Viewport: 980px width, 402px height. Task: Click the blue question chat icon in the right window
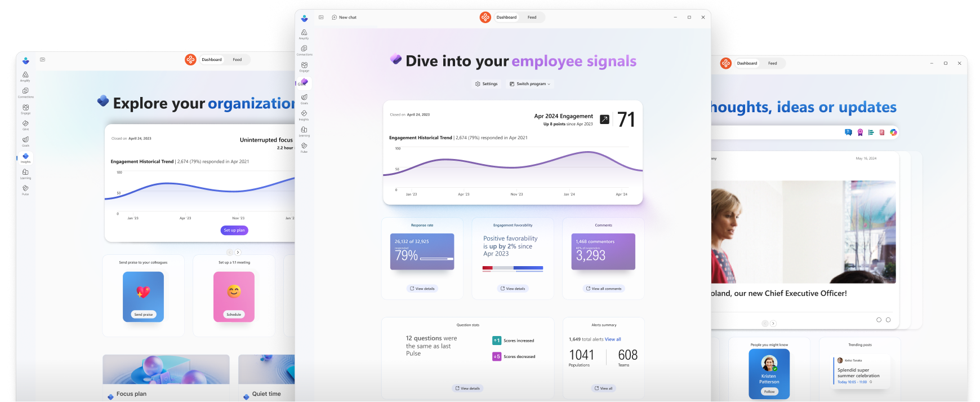coord(848,132)
